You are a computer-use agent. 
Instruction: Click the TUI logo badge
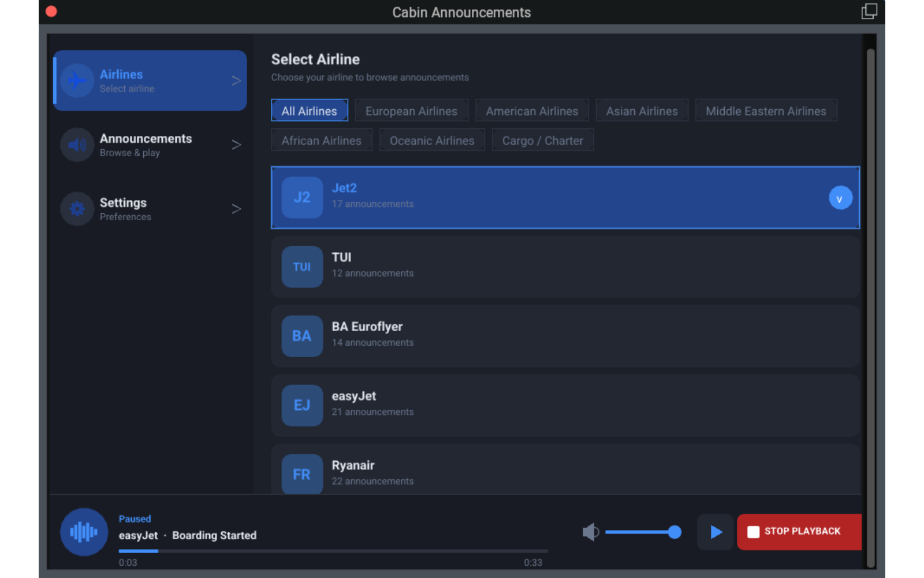pyautogui.click(x=302, y=266)
